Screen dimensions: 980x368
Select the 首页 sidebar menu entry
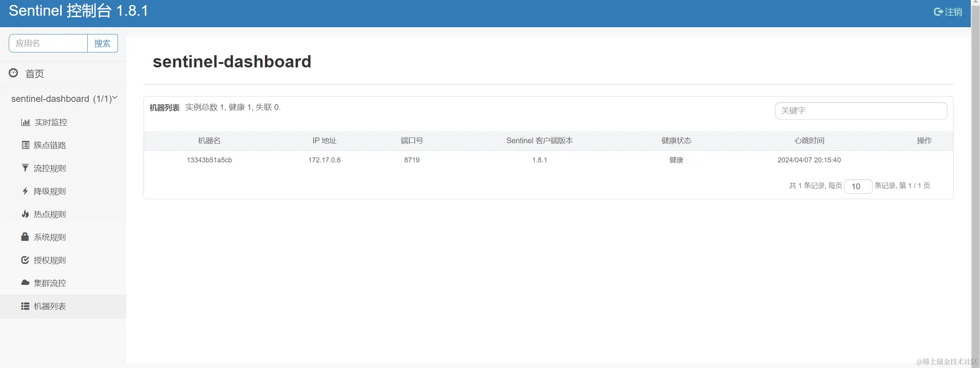pyautogui.click(x=34, y=74)
